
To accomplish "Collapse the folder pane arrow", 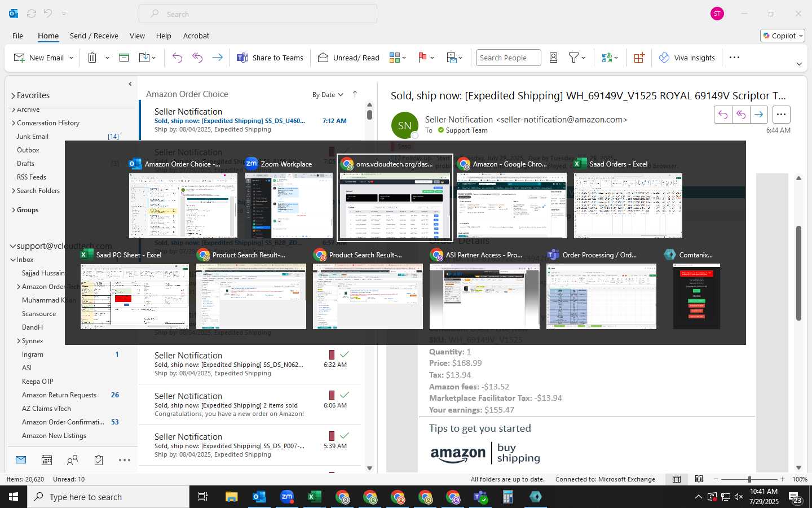I will (x=130, y=84).
